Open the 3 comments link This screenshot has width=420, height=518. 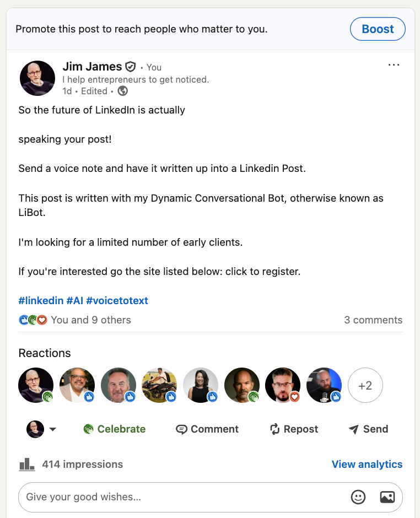coord(373,320)
